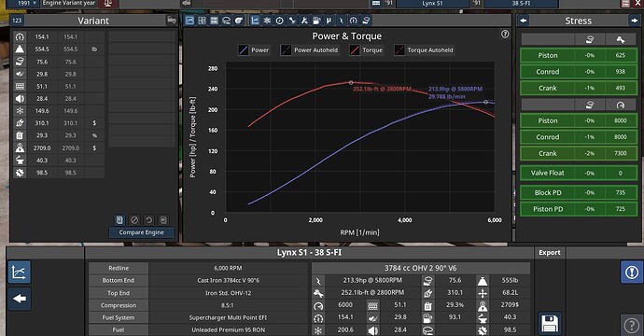644x336 pixels.
Task: Click the 554.5 weight value in Variant panel
Action: pyautogui.click(x=42, y=49)
